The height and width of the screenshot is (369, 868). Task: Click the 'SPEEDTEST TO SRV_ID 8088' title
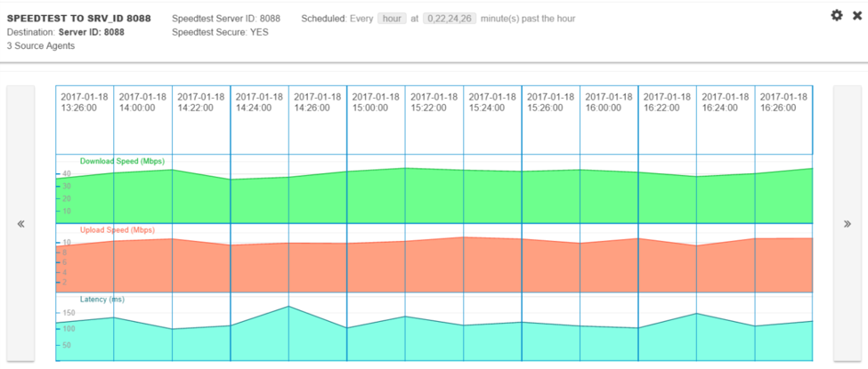pyautogui.click(x=78, y=19)
